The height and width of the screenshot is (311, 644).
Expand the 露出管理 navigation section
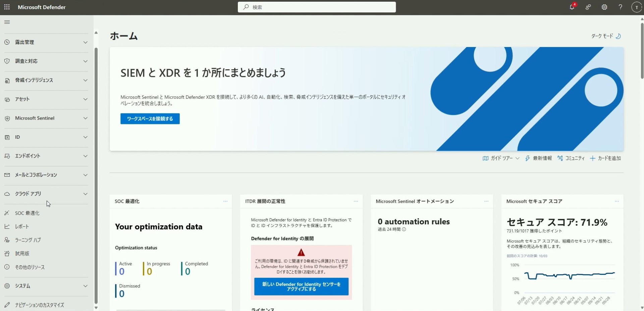(x=46, y=42)
